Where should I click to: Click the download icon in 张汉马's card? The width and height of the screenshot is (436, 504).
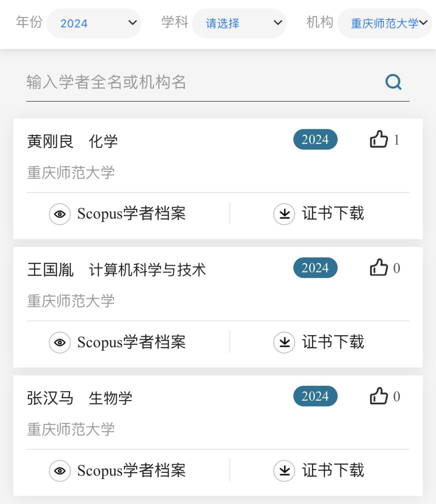[x=284, y=471]
